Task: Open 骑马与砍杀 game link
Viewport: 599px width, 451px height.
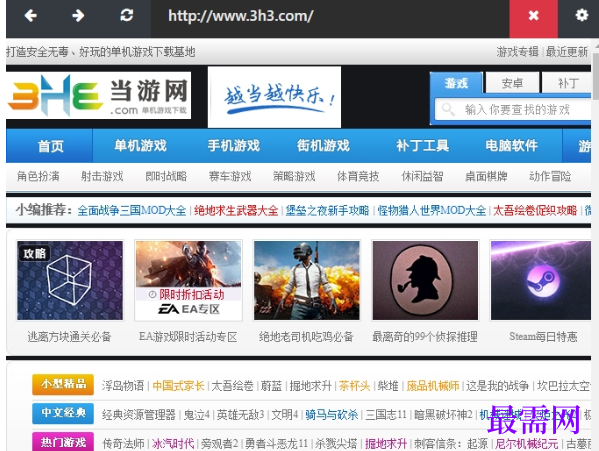Action: pos(332,415)
